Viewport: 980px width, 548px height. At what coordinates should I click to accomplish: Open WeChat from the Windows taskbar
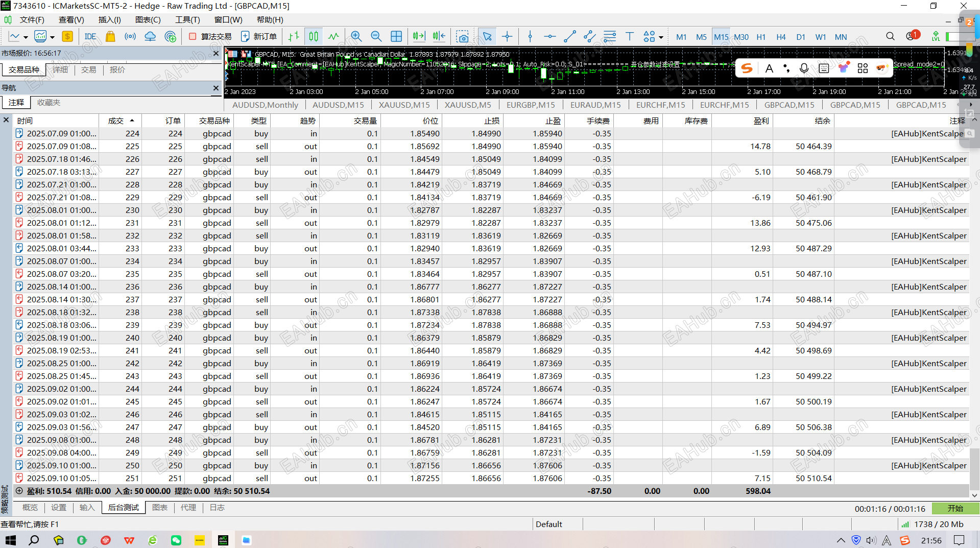[x=176, y=540]
